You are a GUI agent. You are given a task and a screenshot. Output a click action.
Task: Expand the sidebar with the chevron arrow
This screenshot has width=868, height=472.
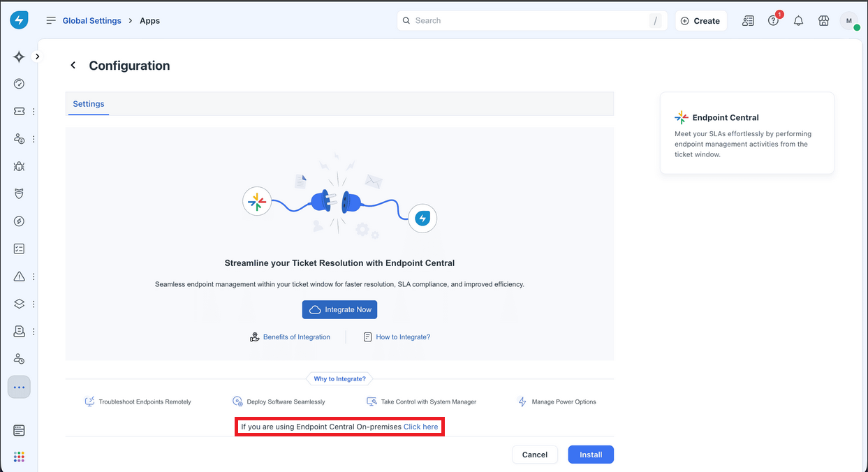(x=37, y=57)
